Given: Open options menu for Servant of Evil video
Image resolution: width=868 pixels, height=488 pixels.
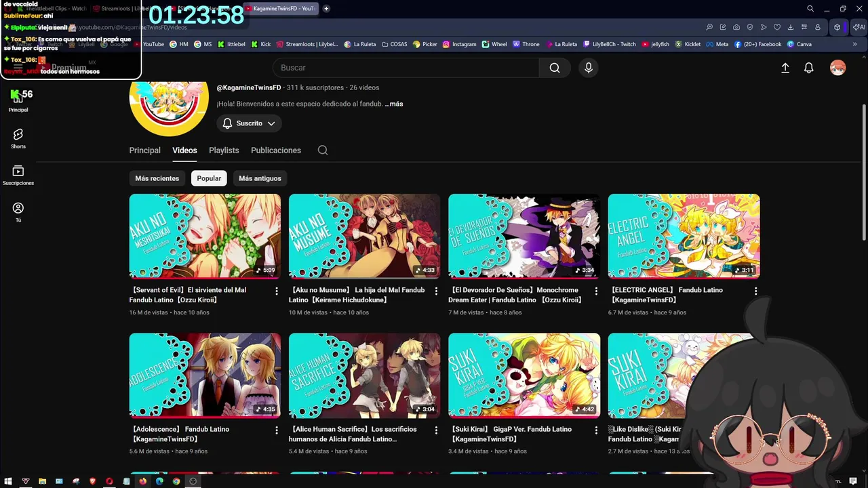Looking at the screenshot, I should pos(276,291).
